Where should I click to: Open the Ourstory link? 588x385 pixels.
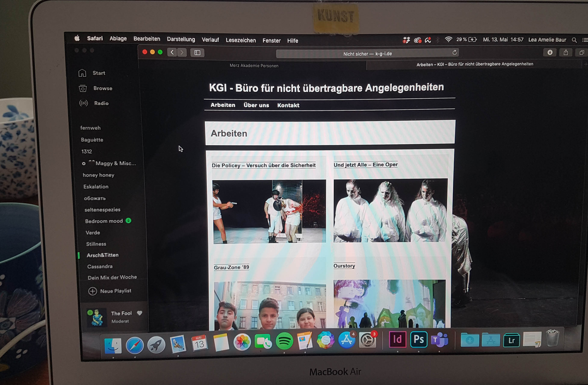coord(344,266)
